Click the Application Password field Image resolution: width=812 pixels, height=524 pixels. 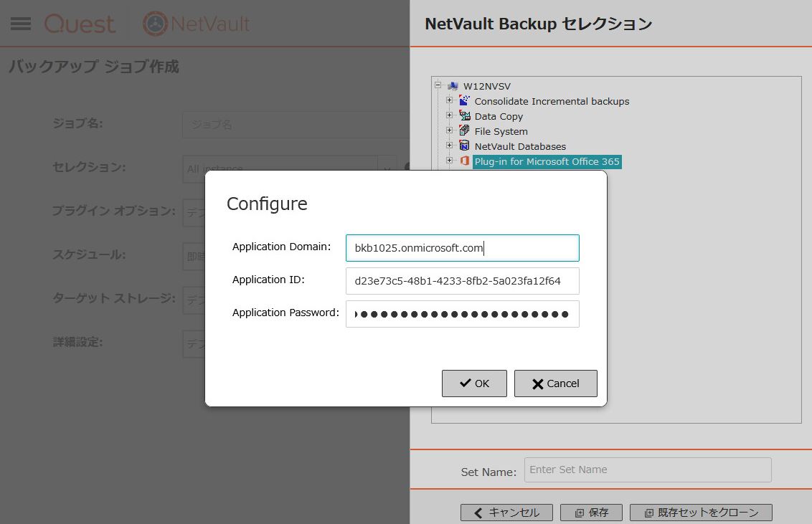click(x=463, y=314)
